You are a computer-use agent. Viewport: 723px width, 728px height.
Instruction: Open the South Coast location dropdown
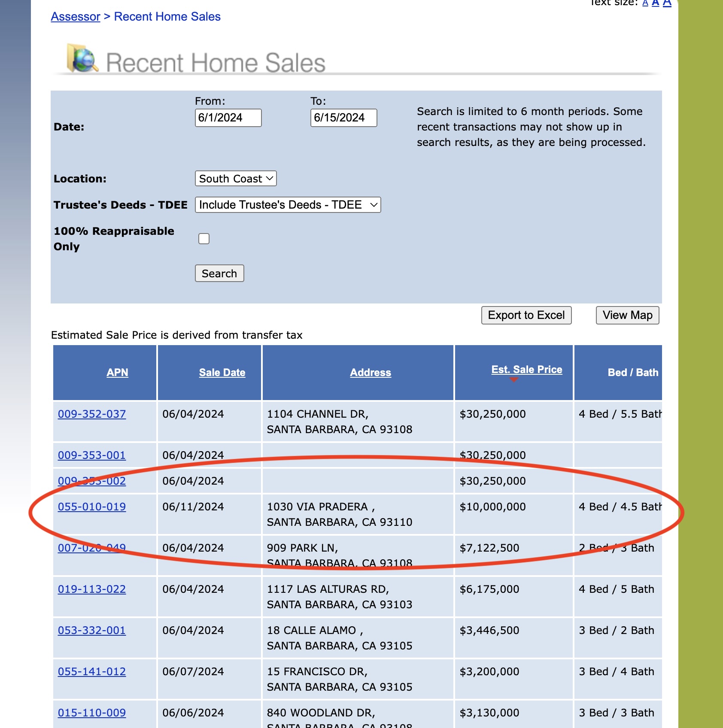click(236, 179)
